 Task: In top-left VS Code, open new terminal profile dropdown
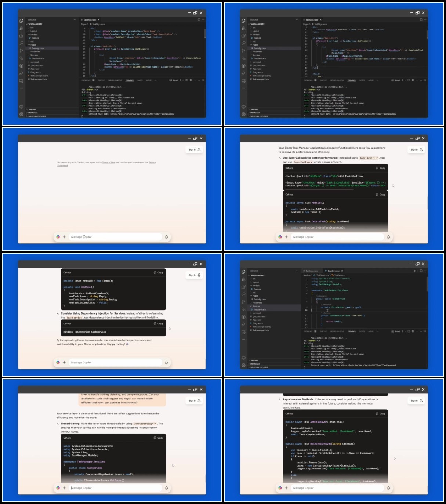coord(183,80)
